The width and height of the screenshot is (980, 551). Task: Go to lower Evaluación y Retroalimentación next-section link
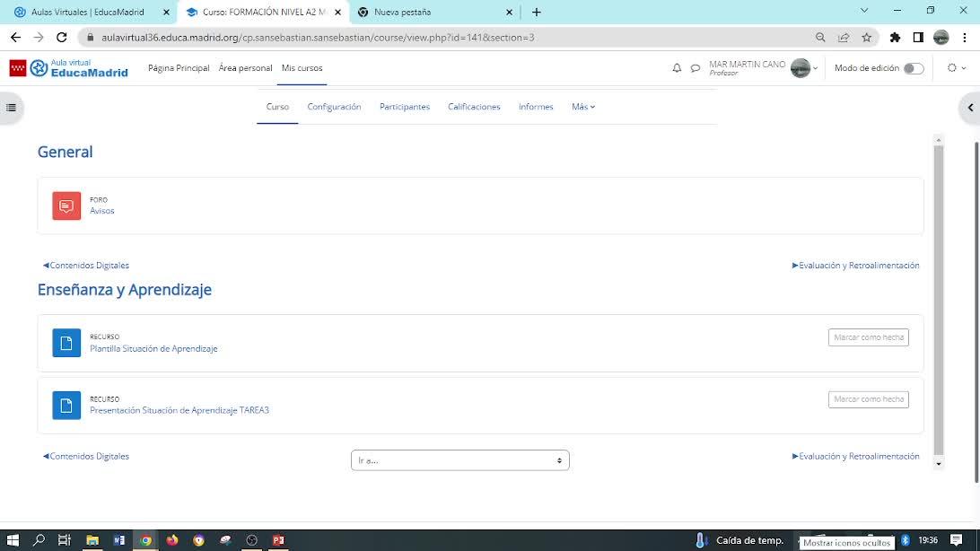click(855, 457)
